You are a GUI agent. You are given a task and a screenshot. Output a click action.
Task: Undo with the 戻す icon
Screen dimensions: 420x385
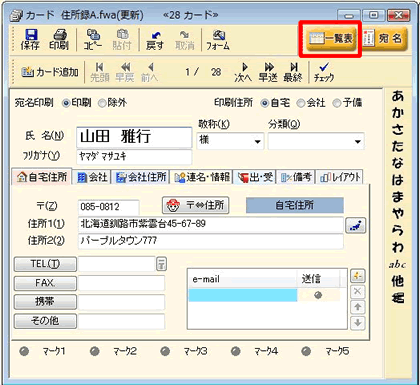pos(155,40)
